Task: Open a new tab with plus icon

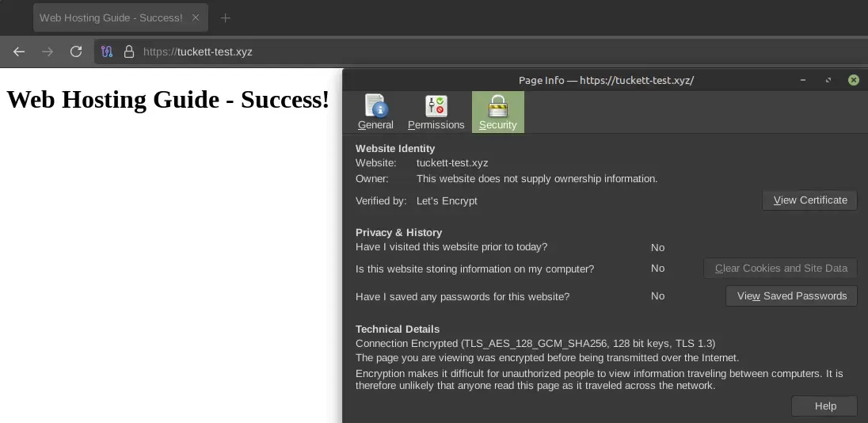Action: click(x=225, y=17)
